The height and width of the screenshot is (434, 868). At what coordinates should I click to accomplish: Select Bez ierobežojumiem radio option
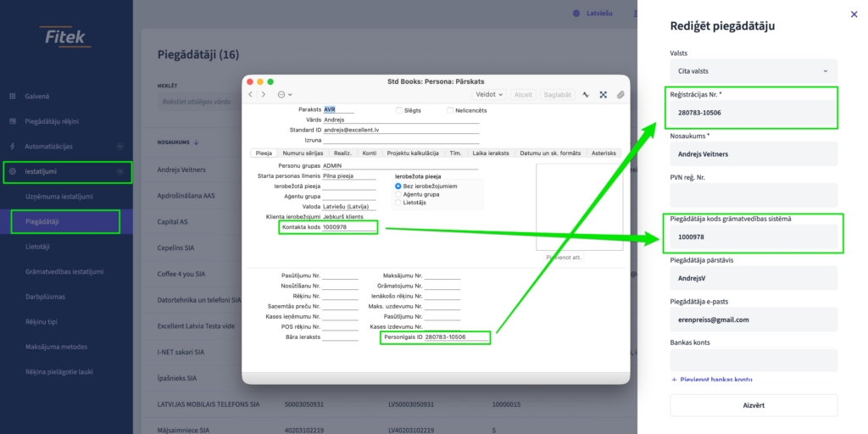click(398, 186)
